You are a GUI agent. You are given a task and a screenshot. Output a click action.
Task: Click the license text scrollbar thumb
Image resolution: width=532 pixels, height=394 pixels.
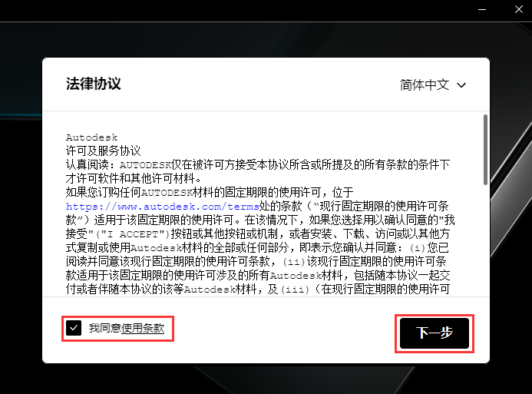click(484, 150)
